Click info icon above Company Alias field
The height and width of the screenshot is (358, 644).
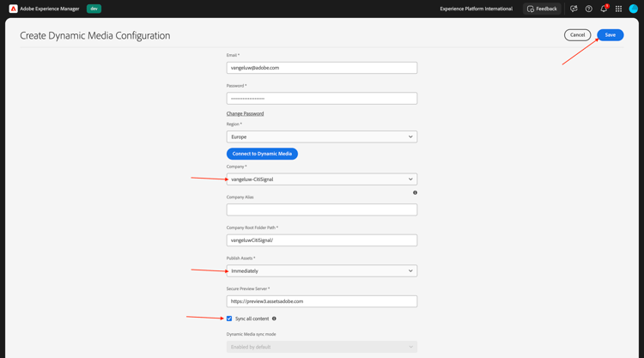coord(415,192)
